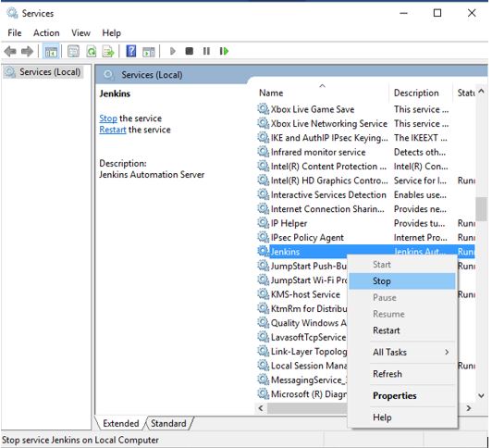Click gear icon beside Infrared monitor service
The height and width of the screenshot is (448, 492).
pos(263,152)
